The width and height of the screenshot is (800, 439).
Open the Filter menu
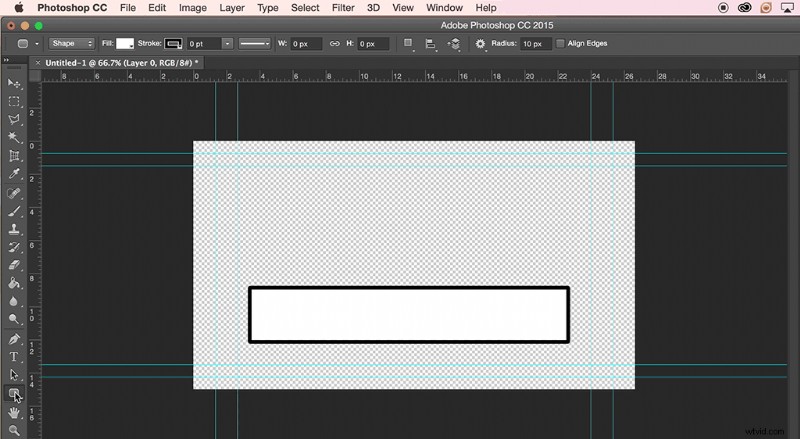[x=343, y=8]
